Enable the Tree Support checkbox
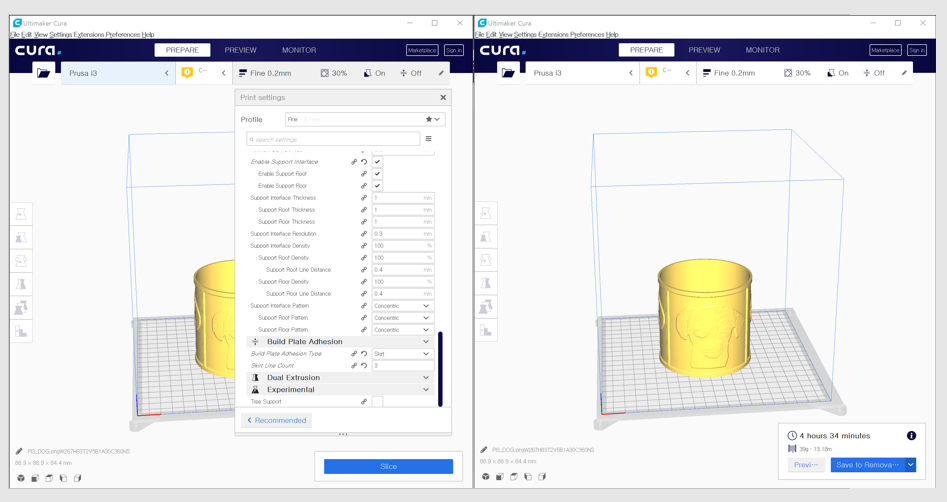 pyautogui.click(x=377, y=402)
